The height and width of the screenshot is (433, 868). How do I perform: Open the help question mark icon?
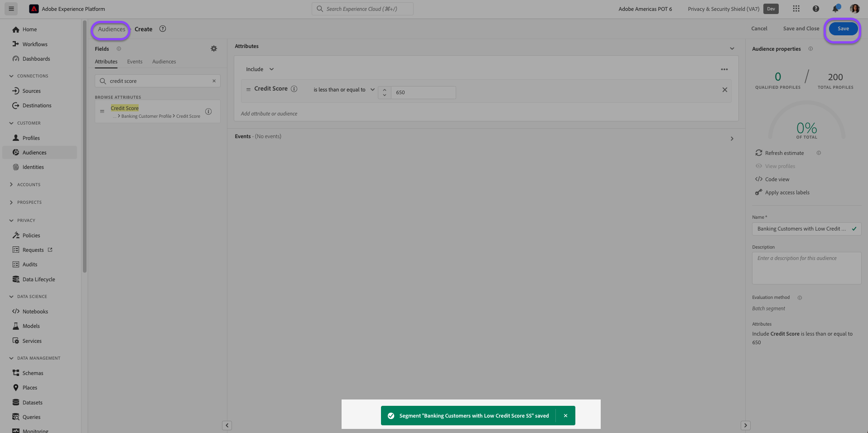pyautogui.click(x=815, y=9)
